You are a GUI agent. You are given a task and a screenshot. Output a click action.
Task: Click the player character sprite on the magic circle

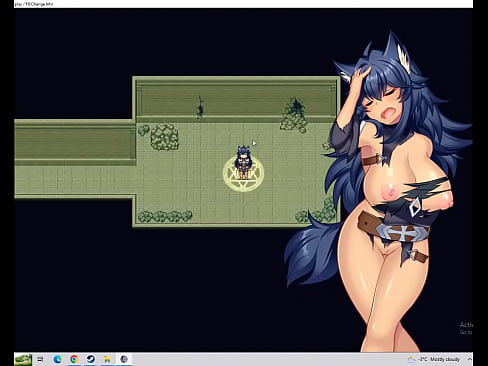click(243, 161)
